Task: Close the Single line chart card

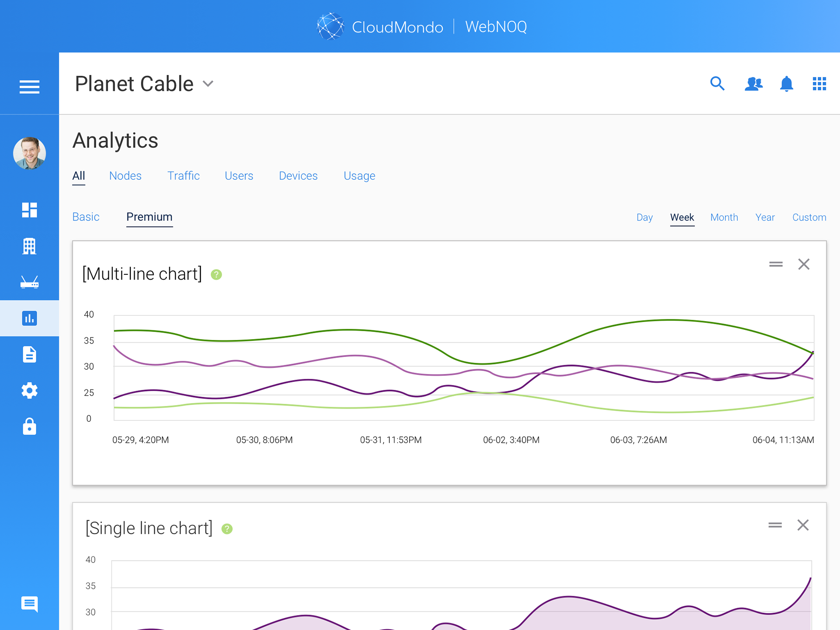Action: pyautogui.click(x=802, y=525)
